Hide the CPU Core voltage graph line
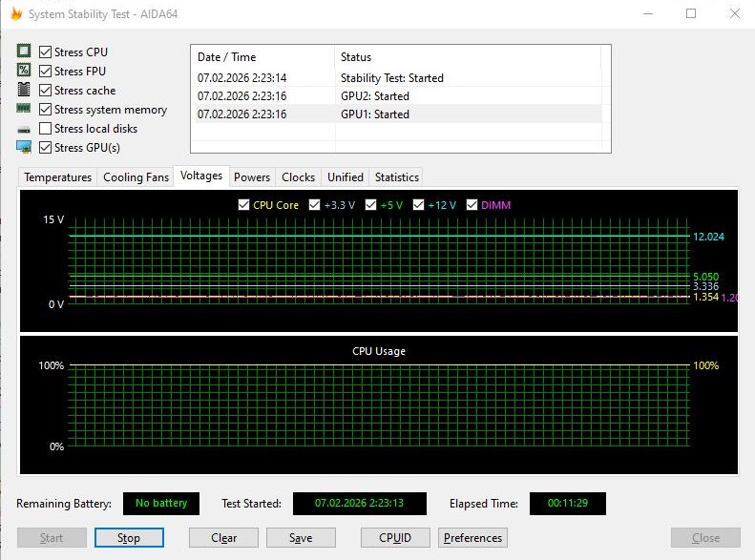The width and height of the screenshot is (755, 560). [x=243, y=205]
